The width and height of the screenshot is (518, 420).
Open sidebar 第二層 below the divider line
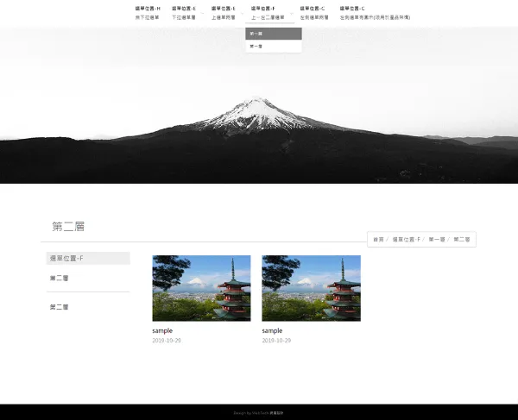(60, 306)
